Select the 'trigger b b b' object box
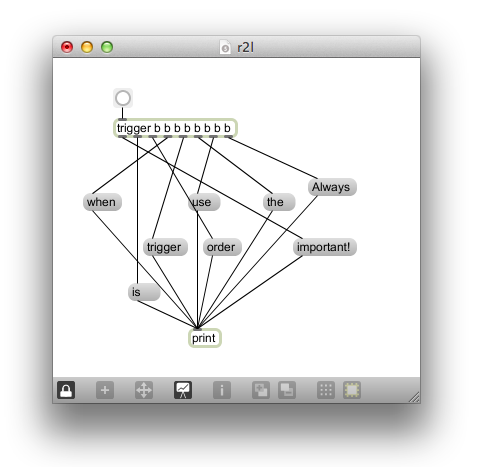The height and width of the screenshot is (467, 487). click(x=175, y=128)
